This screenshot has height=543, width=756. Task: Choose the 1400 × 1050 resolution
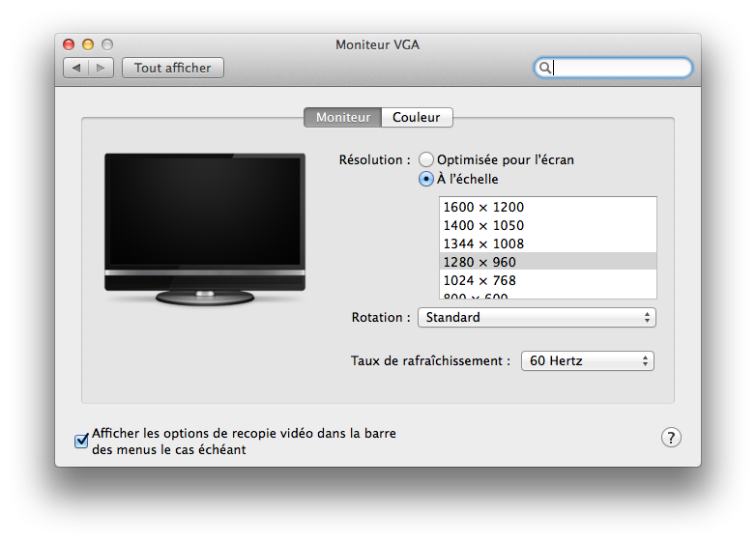(548, 225)
